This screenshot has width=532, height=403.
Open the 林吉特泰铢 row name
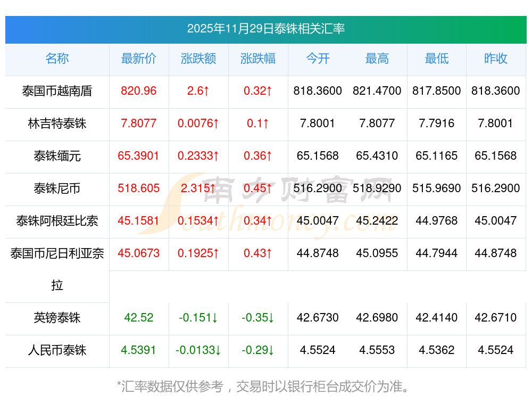[x=57, y=124]
